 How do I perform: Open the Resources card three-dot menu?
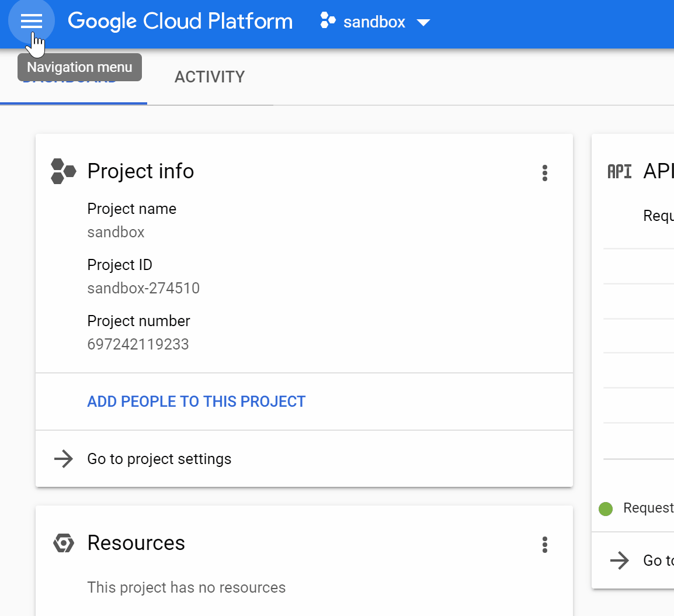coord(544,544)
